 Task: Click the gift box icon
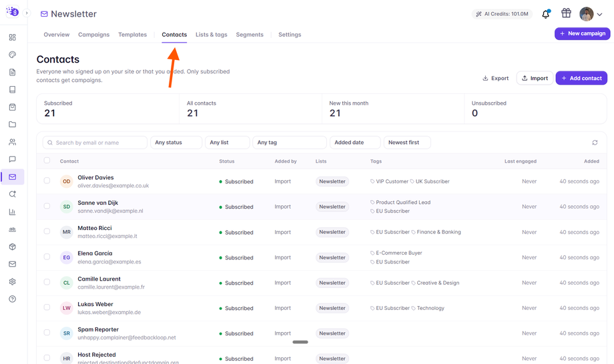566,13
